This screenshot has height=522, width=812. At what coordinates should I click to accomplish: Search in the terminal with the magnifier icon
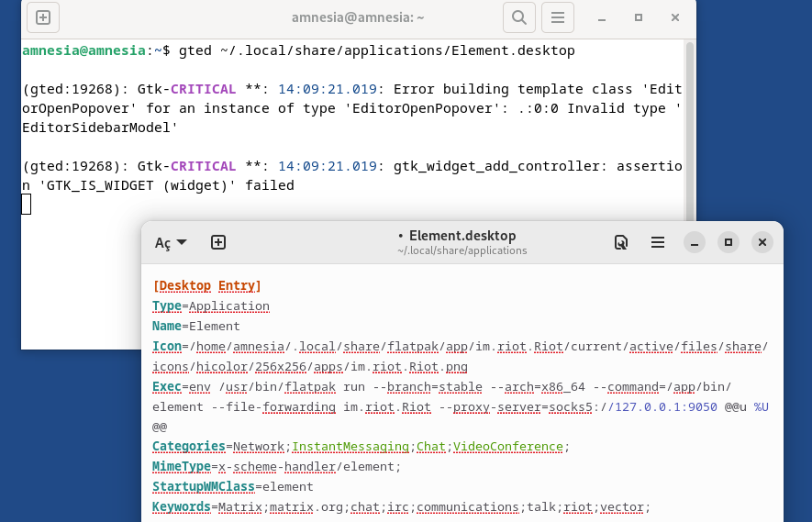(519, 17)
